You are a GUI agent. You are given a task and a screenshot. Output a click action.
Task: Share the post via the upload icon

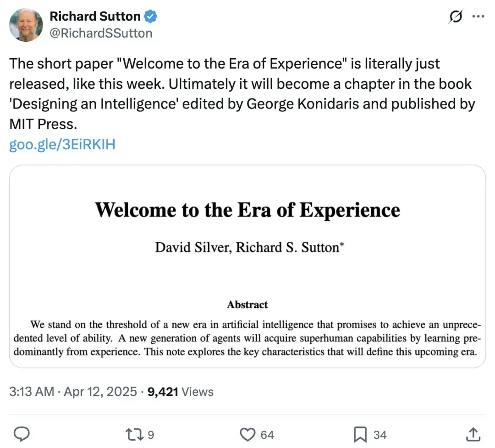coord(473,434)
